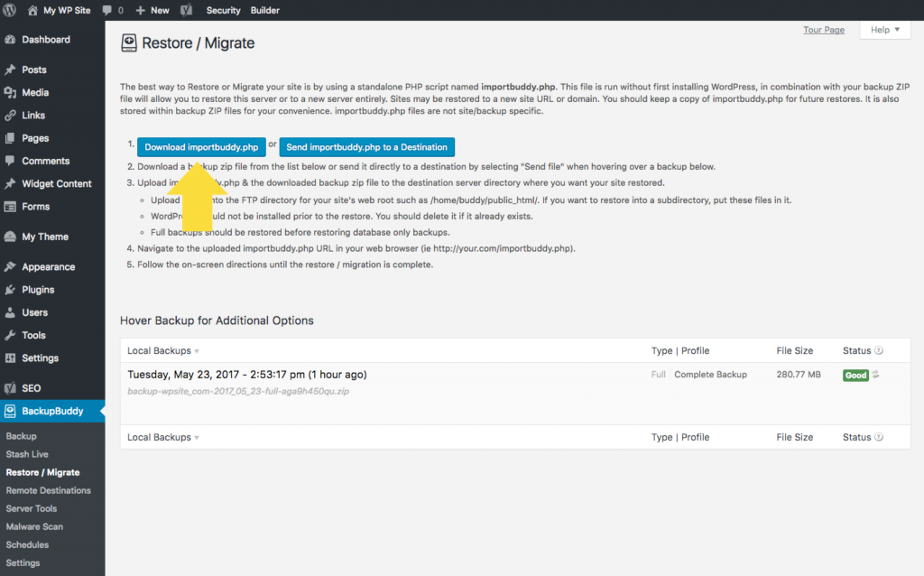Click the plus icon next to New
Image resolution: width=924 pixels, height=576 pixels.
pos(140,10)
